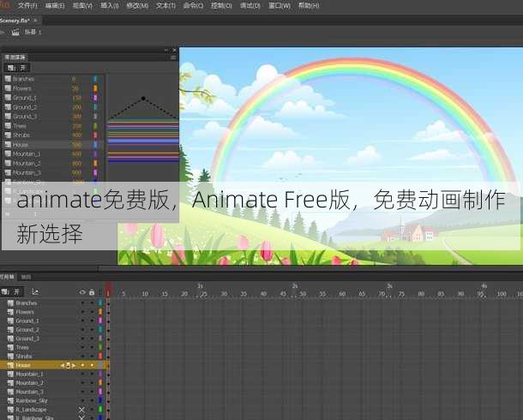Go to previous keyframe on House layer

click(63, 365)
